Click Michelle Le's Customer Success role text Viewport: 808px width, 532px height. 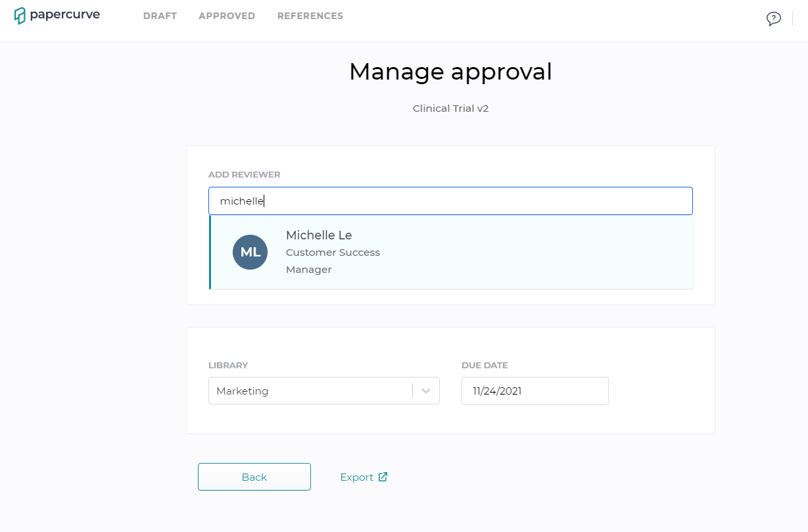tap(333, 252)
